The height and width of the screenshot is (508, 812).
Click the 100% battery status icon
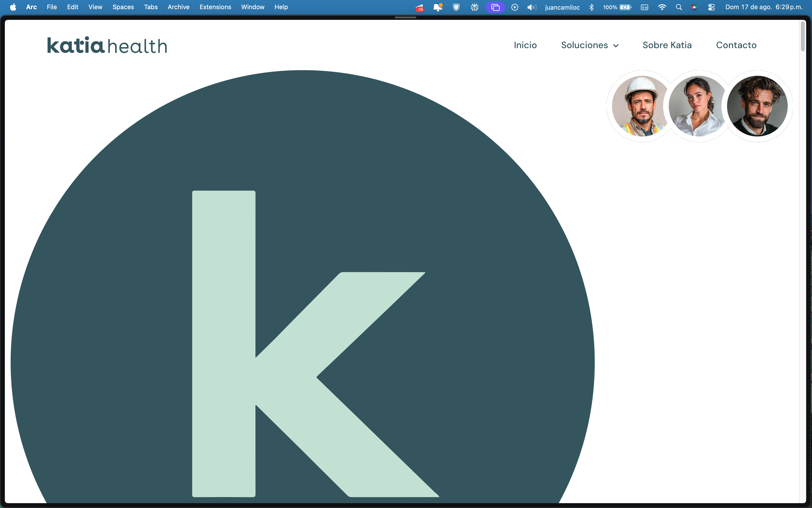point(617,7)
